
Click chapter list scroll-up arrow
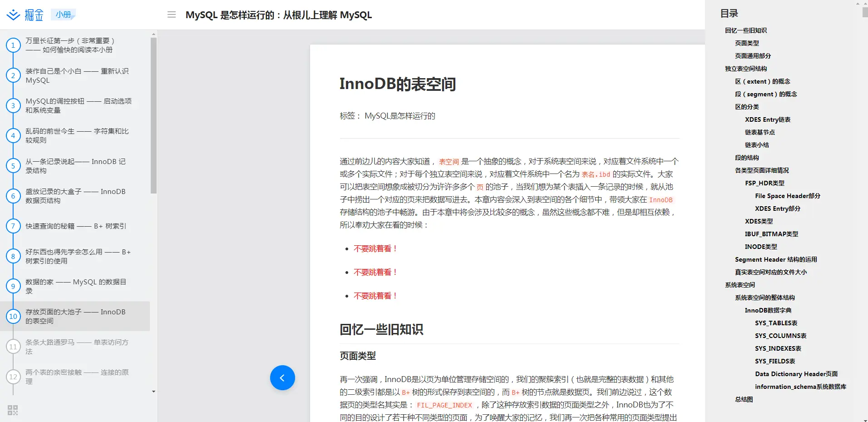[x=153, y=34]
